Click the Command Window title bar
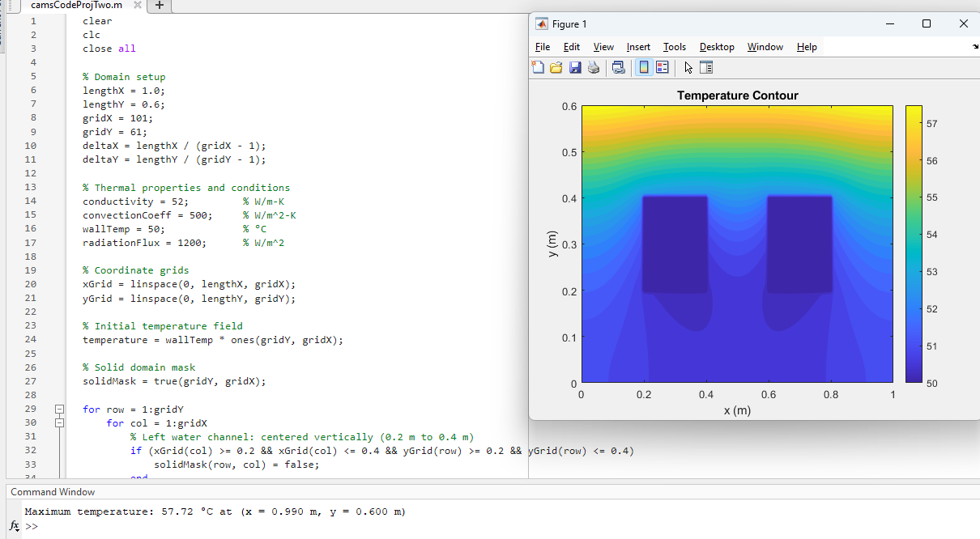980x539 pixels. point(492,492)
